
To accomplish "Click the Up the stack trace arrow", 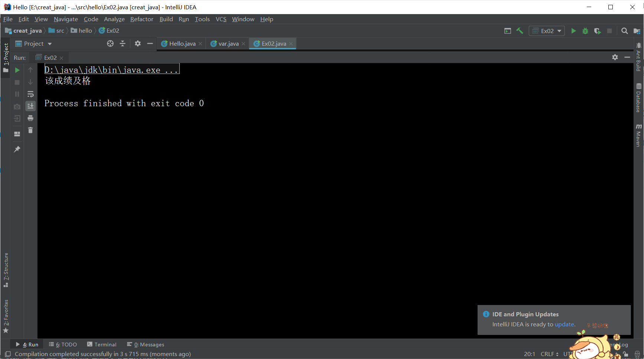I will tap(30, 70).
